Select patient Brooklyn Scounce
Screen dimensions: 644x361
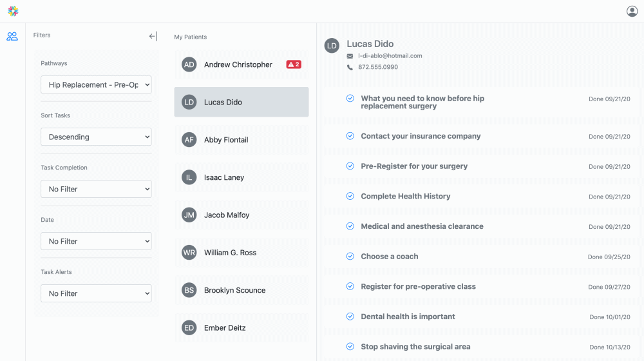tap(241, 290)
